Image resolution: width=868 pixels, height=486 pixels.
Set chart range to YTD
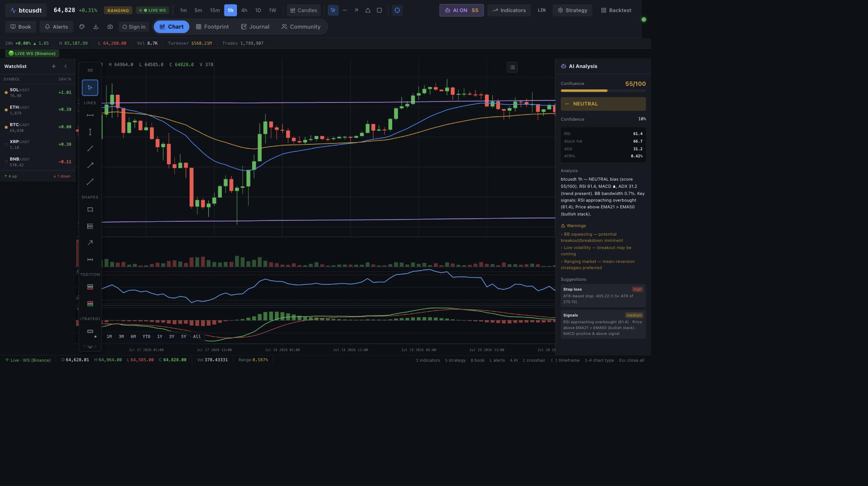[x=146, y=337]
